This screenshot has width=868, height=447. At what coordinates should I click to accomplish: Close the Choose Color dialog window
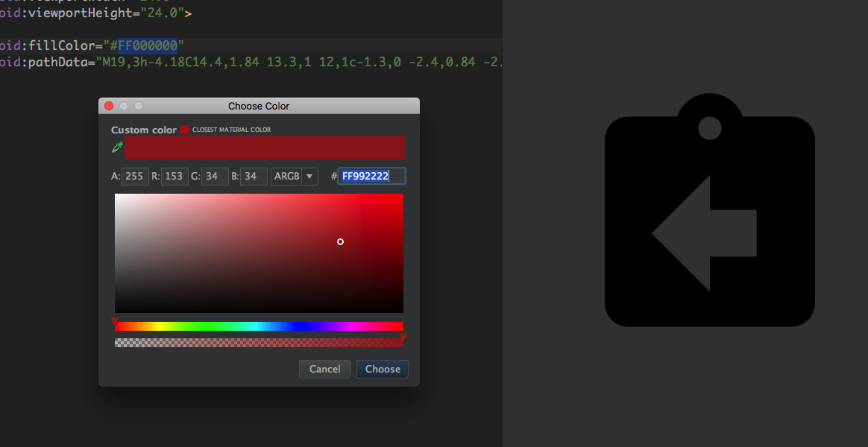(109, 106)
